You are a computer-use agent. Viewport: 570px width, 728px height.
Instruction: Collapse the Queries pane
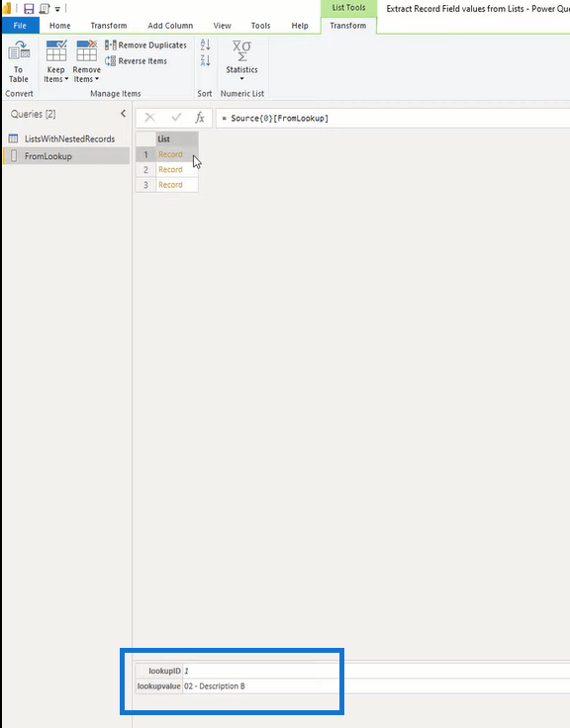[123, 114]
